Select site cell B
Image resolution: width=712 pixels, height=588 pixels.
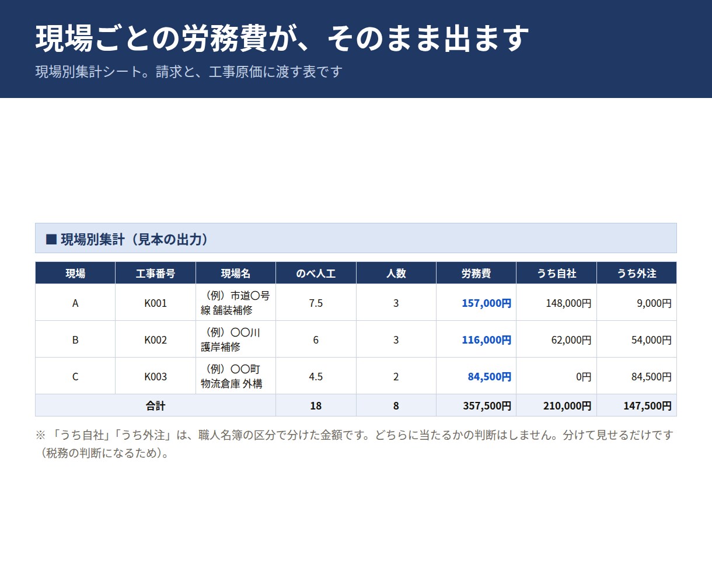[75, 339]
